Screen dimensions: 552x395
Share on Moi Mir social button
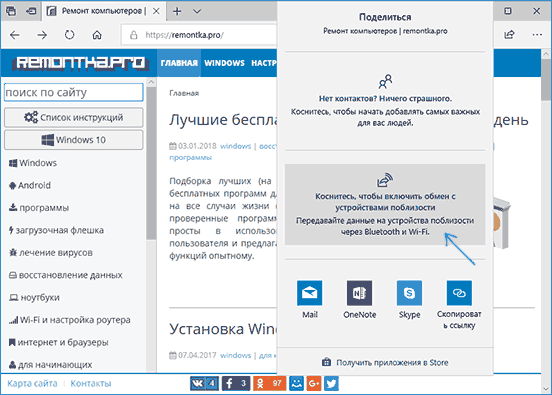coord(296,383)
